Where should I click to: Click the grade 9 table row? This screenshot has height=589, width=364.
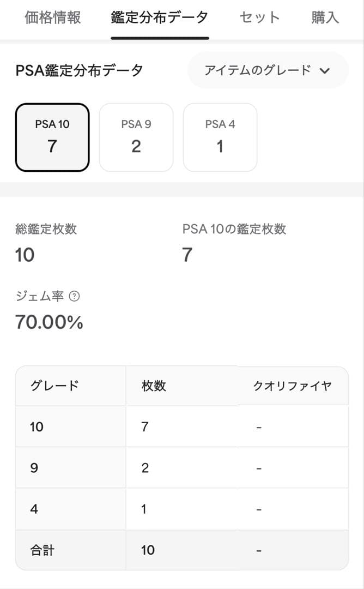click(x=181, y=468)
